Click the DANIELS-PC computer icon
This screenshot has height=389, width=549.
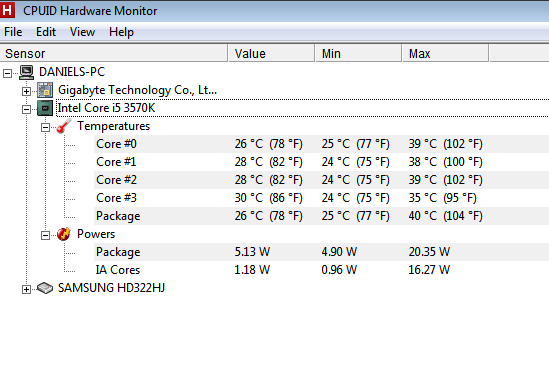27,72
